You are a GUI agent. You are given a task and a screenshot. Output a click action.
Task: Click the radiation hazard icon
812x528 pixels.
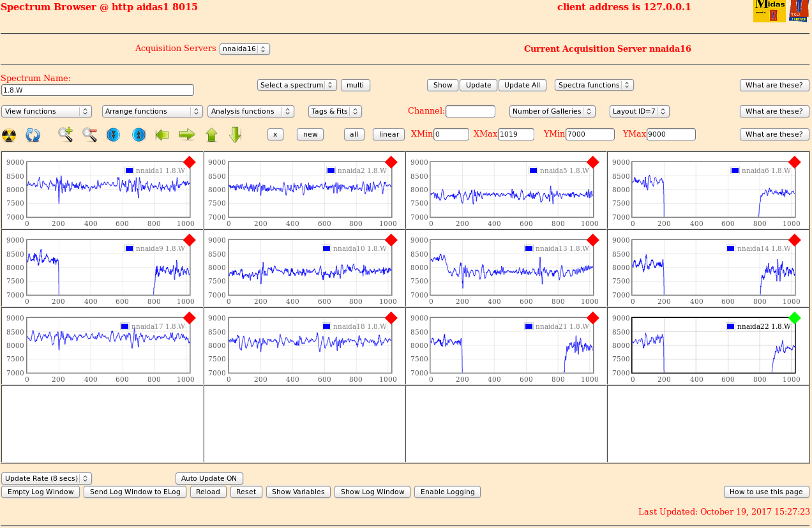(x=9, y=135)
